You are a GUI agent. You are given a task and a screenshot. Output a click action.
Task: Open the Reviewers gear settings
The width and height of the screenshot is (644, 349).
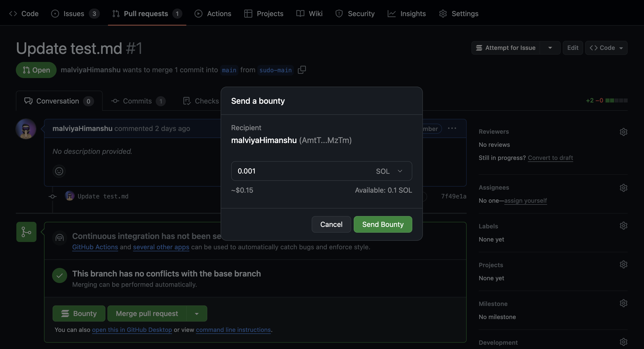coord(623,132)
